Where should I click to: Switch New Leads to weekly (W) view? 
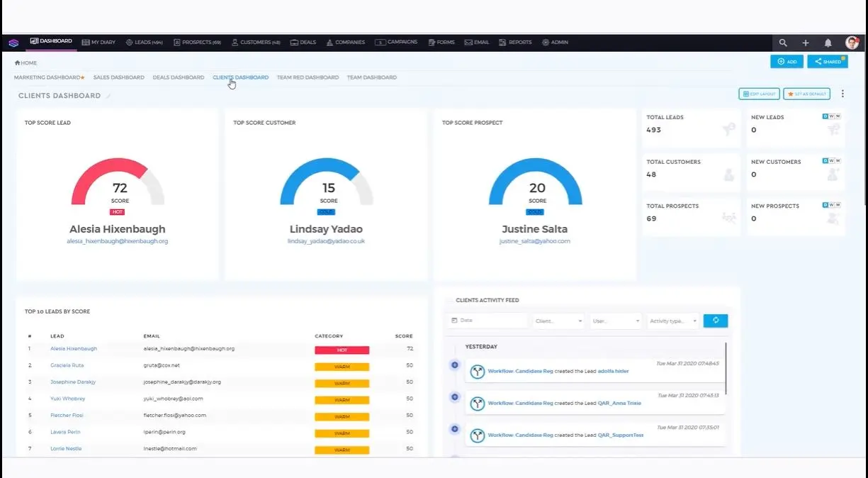831,116
